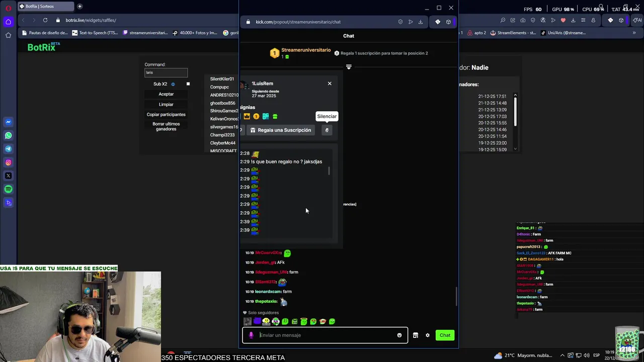The width and height of the screenshot is (644, 362).
Task: Click the purple microphone icon in message box
Action: 251,335
